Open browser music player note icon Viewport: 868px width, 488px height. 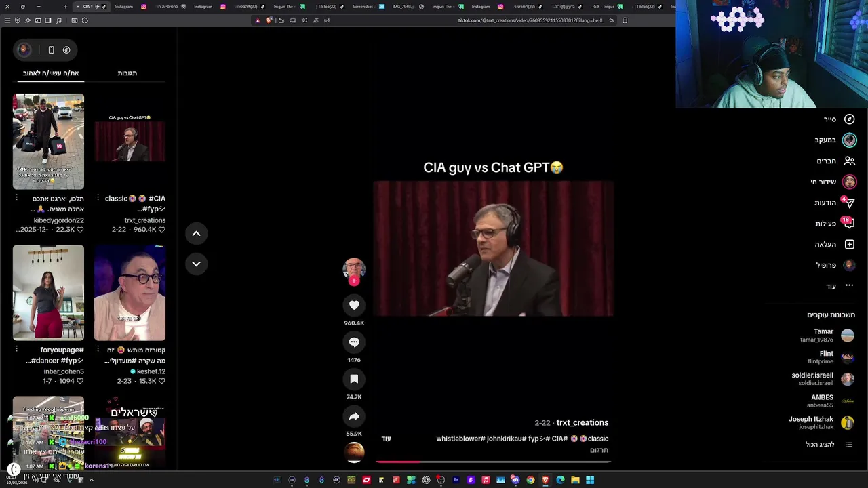click(58, 20)
